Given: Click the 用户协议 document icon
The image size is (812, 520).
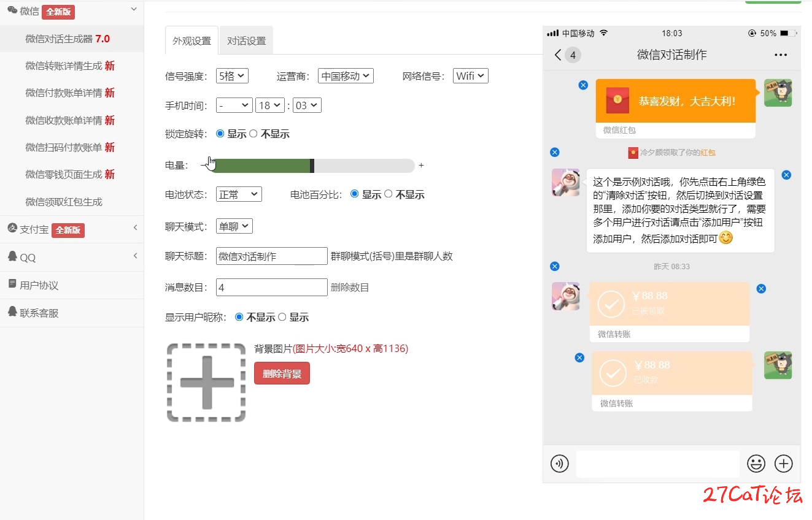Looking at the screenshot, I should (x=12, y=284).
